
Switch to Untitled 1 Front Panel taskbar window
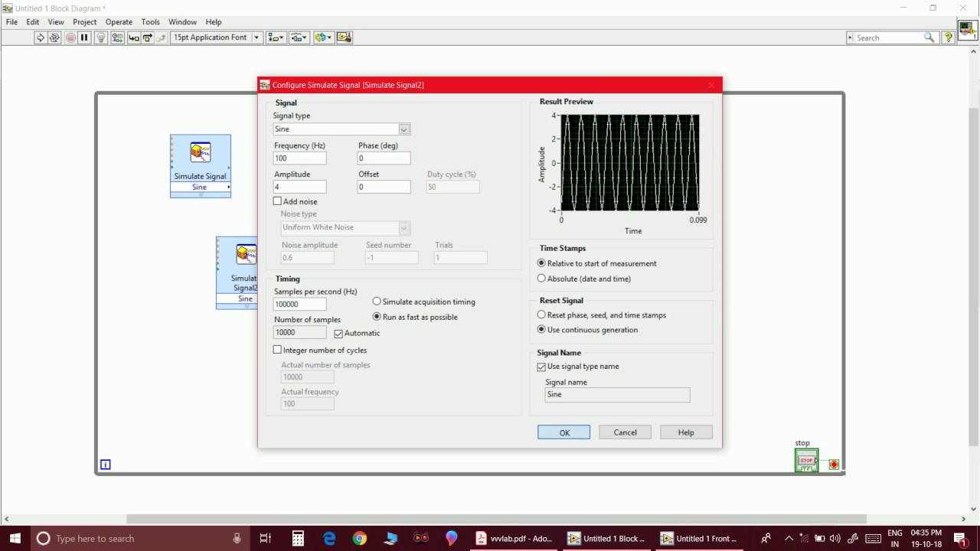698,538
